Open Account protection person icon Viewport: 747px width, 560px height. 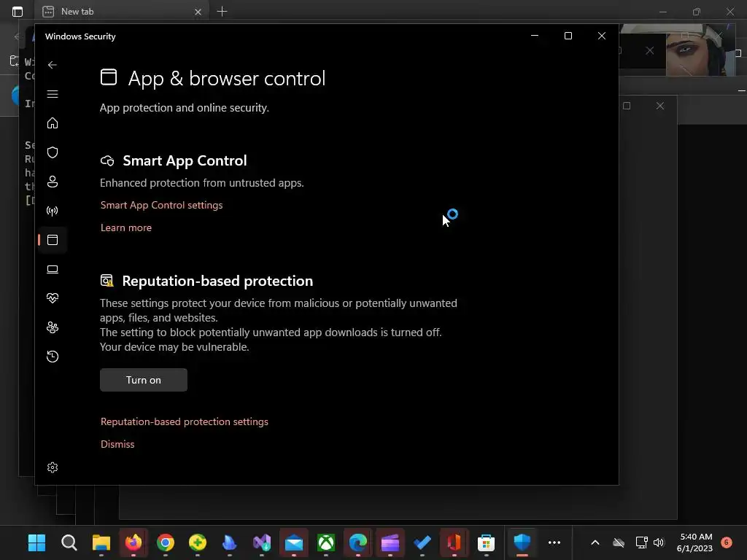53,182
